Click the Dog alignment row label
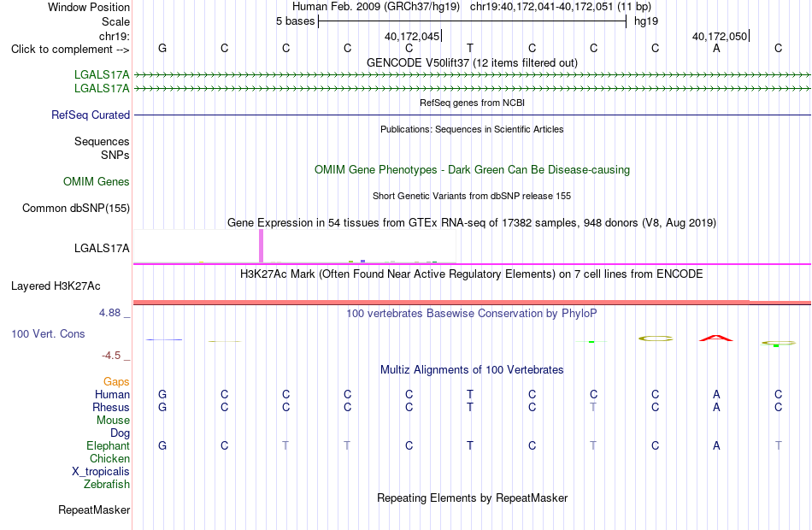Viewport: 812px width, 530px height. coord(120,433)
